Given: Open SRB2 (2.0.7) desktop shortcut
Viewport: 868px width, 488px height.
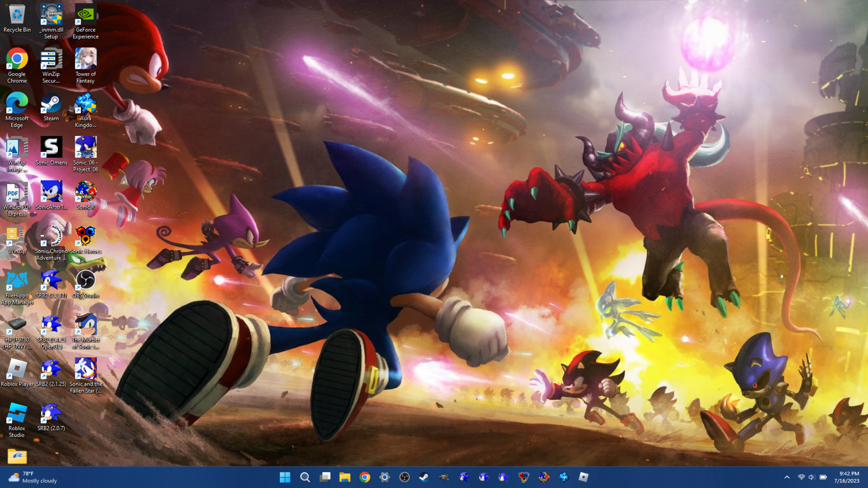Looking at the screenshot, I should pos(51,418).
